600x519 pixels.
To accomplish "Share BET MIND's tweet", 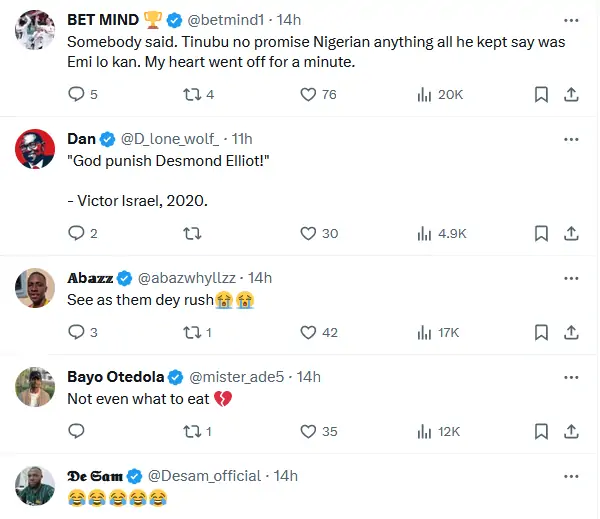I will pyautogui.click(x=571, y=94).
